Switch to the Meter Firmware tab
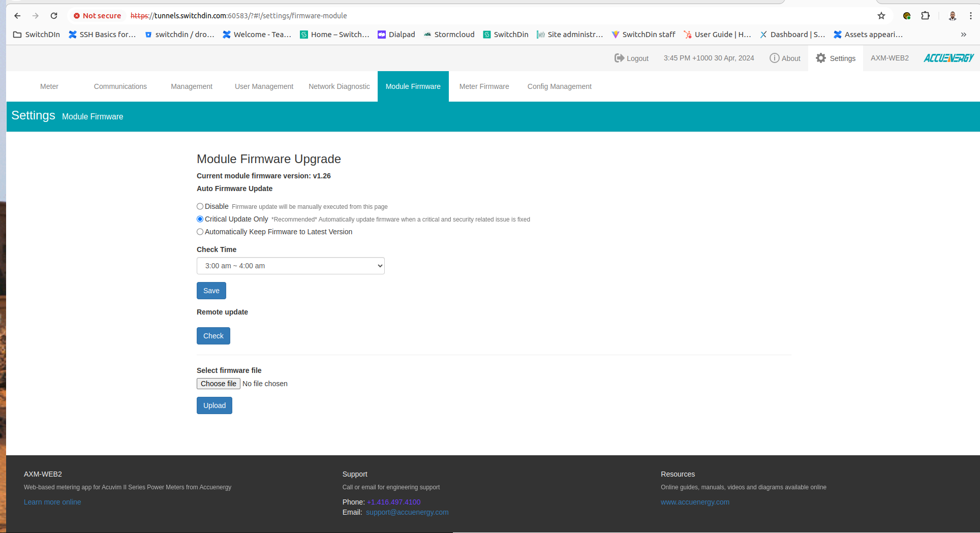Screen dimensions: 980x533 click(484, 86)
